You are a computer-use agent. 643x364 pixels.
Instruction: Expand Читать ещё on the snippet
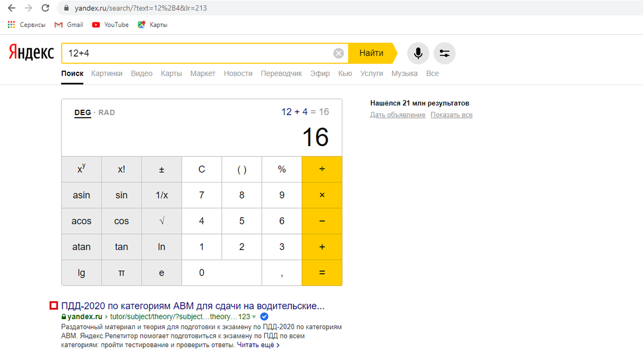tap(258, 345)
